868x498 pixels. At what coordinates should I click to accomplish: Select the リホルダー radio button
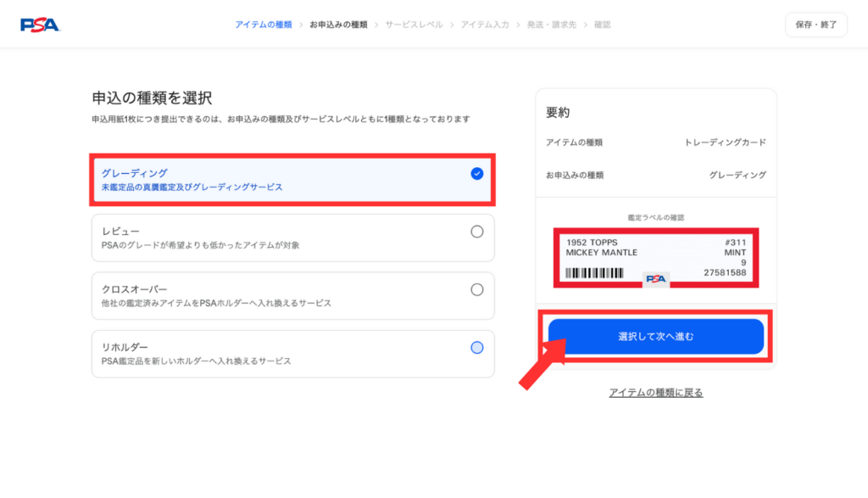click(x=476, y=347)
